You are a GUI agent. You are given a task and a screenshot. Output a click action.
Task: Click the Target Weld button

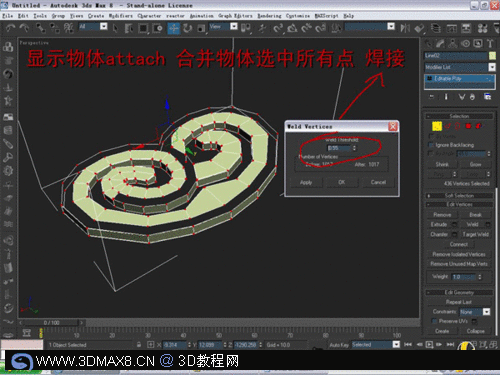(x=476, y=234)
